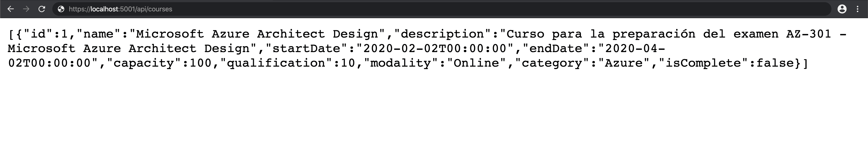Image resolution: width=868 pixels, height=165 pixels.
Task: Reload the page with the refresh icon
Action: tap(42, 9)
